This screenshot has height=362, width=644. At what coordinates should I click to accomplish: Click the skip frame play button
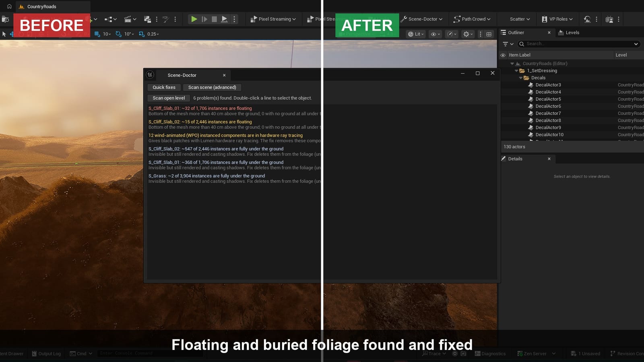point(204,19)
